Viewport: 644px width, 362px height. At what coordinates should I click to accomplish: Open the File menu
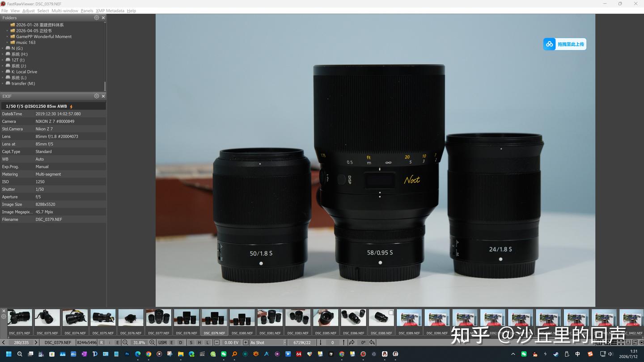(4, 11)
